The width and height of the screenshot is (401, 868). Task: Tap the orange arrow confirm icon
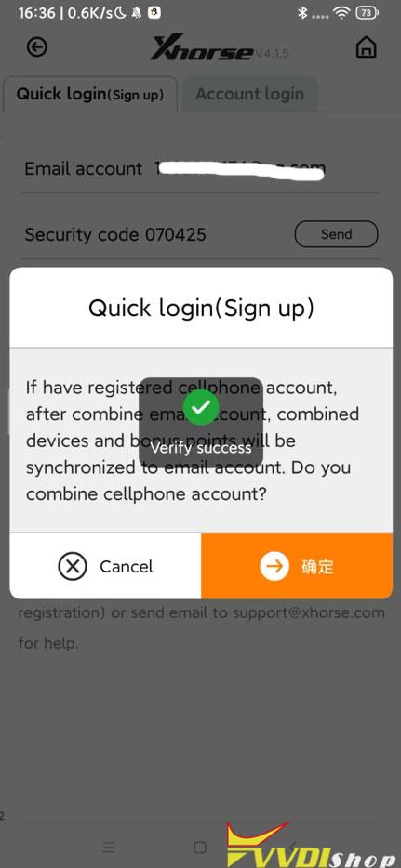(x=274, y=566)
